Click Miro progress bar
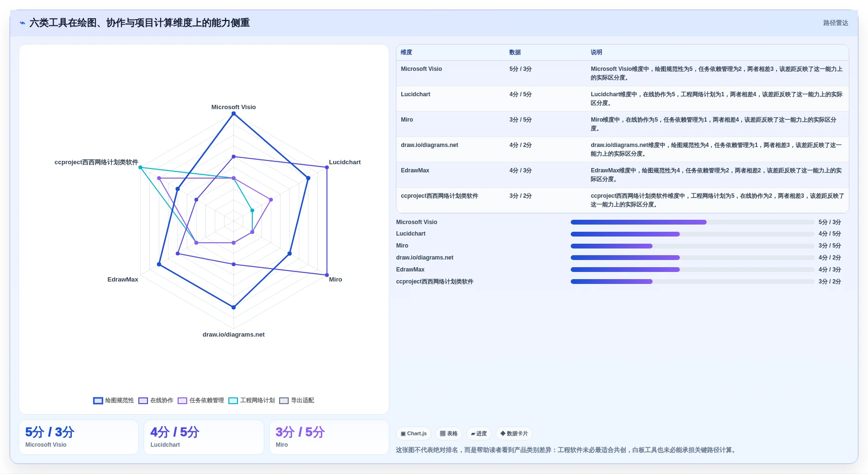This screenshot has height=474, width=868. (692, 246)
